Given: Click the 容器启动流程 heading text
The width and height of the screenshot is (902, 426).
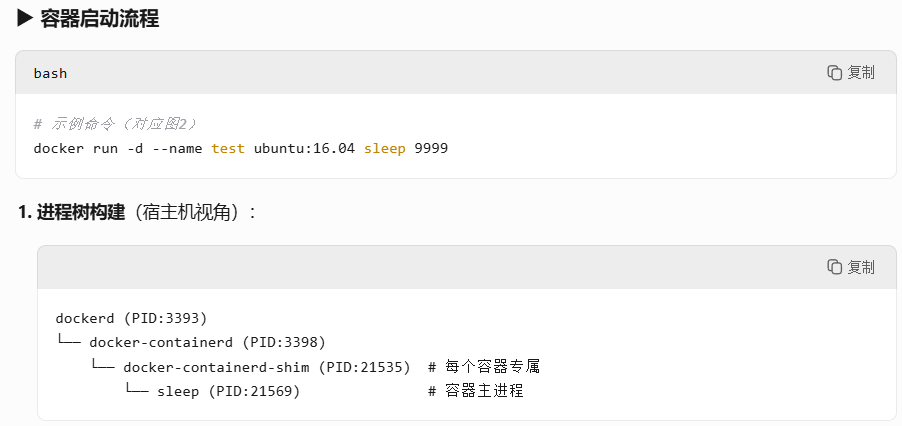Looking at the screenshot, I should coord(99,18).
